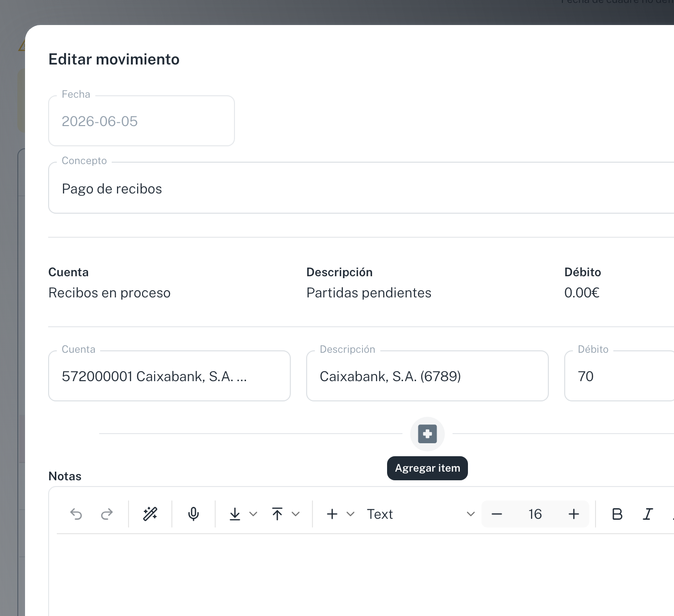Open the Text style dropdown

[x=421, y=514]
